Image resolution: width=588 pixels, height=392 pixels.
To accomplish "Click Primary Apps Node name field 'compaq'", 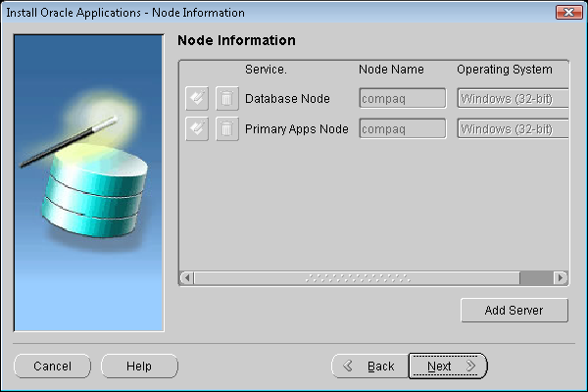I will [403, 128].
